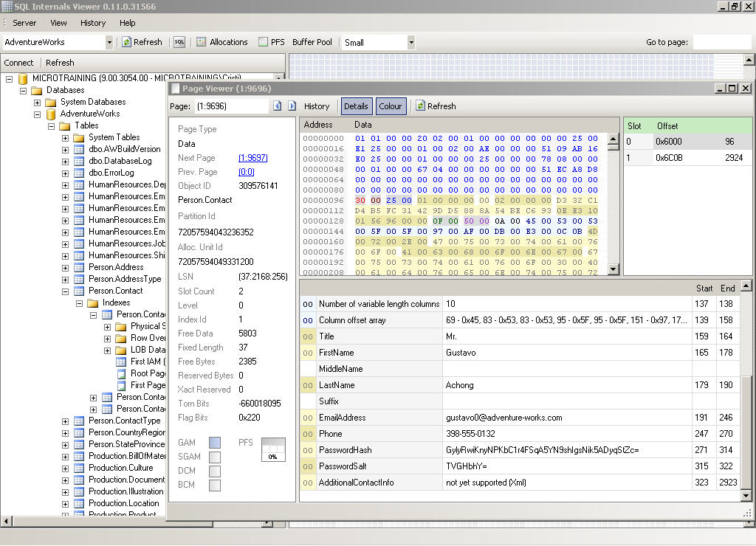Open the AdventureWorks database dropdown
This screenshot has width=756, height=546.
(109, 43)
